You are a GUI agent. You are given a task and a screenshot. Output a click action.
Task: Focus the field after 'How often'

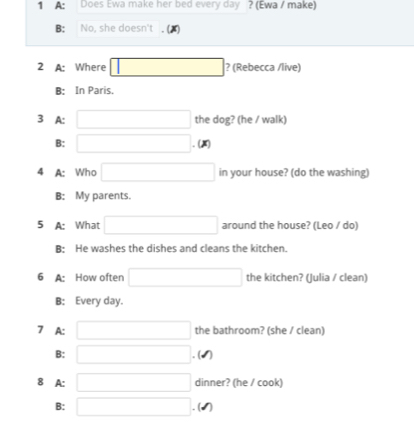tap(185, 277)
